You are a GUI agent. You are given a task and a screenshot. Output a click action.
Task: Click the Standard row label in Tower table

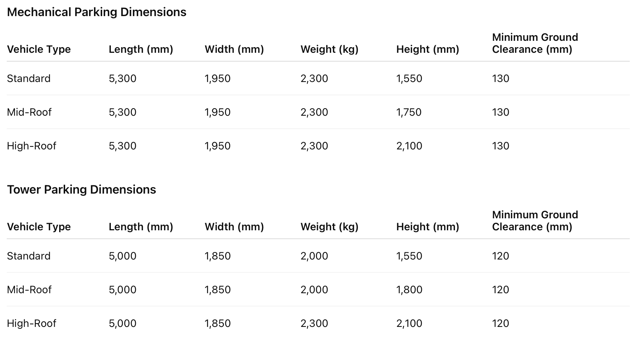point(29,256)
